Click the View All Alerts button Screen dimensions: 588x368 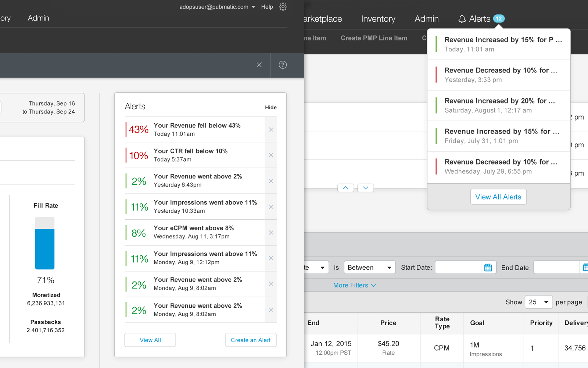coord(498,197)
